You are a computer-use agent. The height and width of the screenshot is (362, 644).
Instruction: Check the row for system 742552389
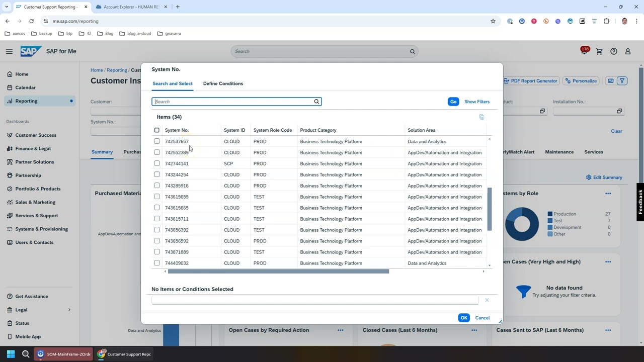click(x=157, y=152)
